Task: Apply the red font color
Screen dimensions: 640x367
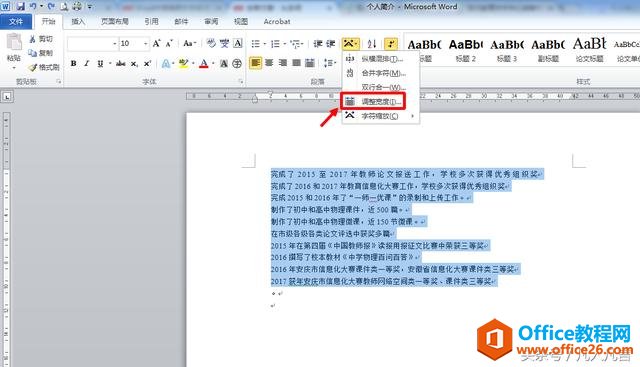Action: point(204,64)
